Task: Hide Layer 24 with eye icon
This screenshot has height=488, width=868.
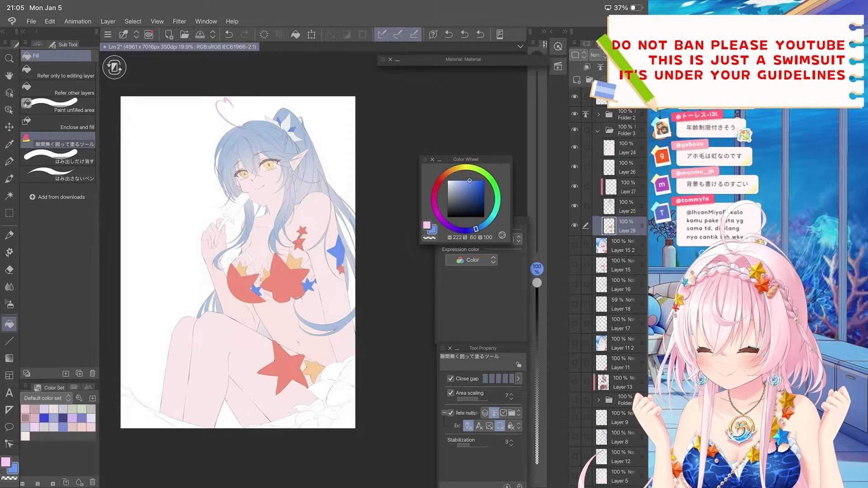Action: coord(575,147)
